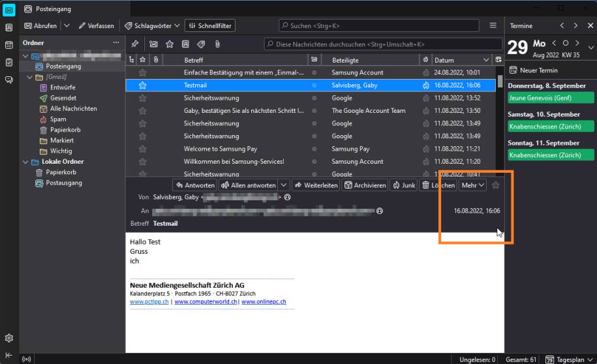
Task: Open the Tasks view in the sidebar
Action: (x=9, y=62)
